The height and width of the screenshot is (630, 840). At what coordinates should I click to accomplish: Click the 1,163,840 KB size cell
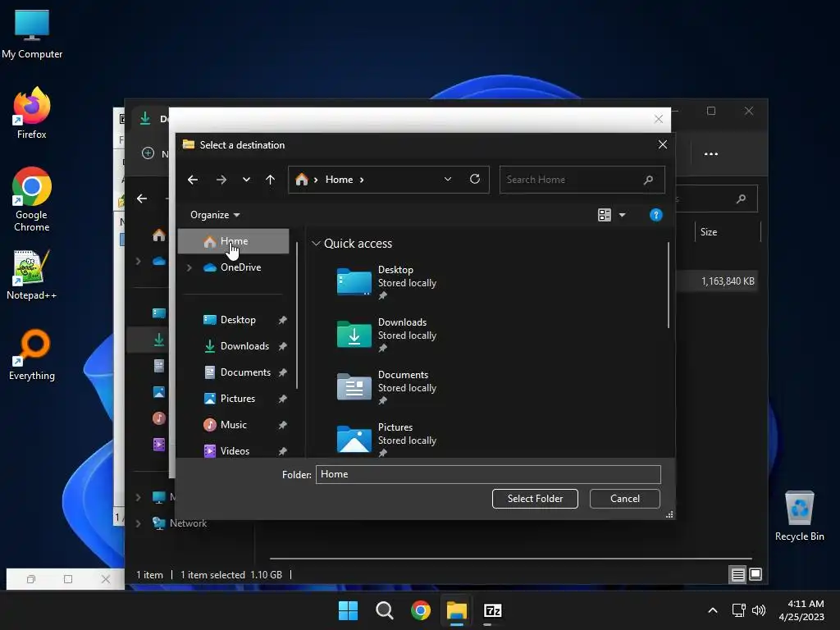pos(728,281)
